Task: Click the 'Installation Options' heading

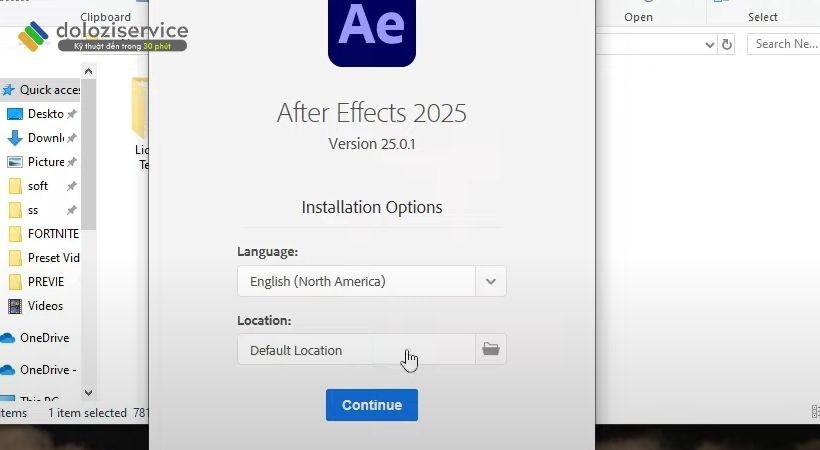Action: pyautogui.click(x=372, y=207)
